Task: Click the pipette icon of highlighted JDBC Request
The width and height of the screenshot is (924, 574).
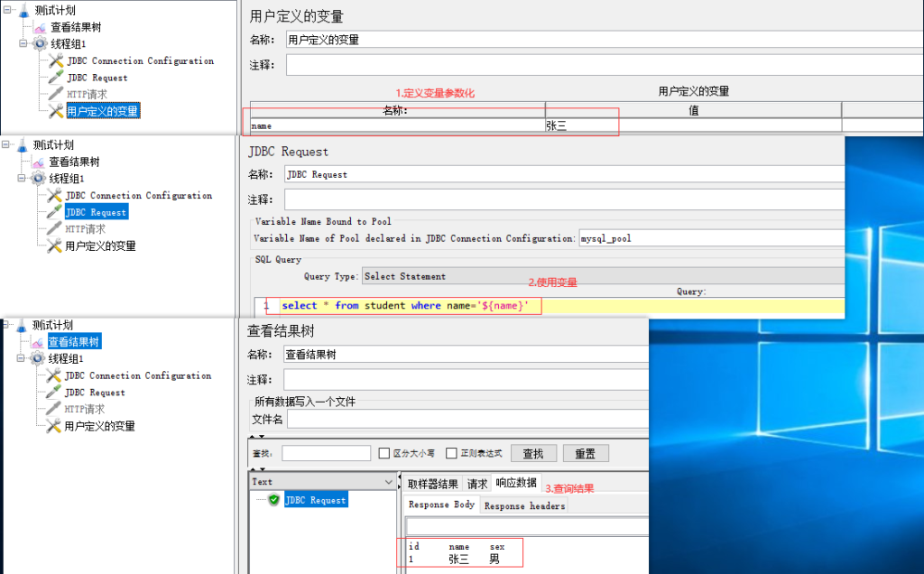Action: click(x=54, y=212)
